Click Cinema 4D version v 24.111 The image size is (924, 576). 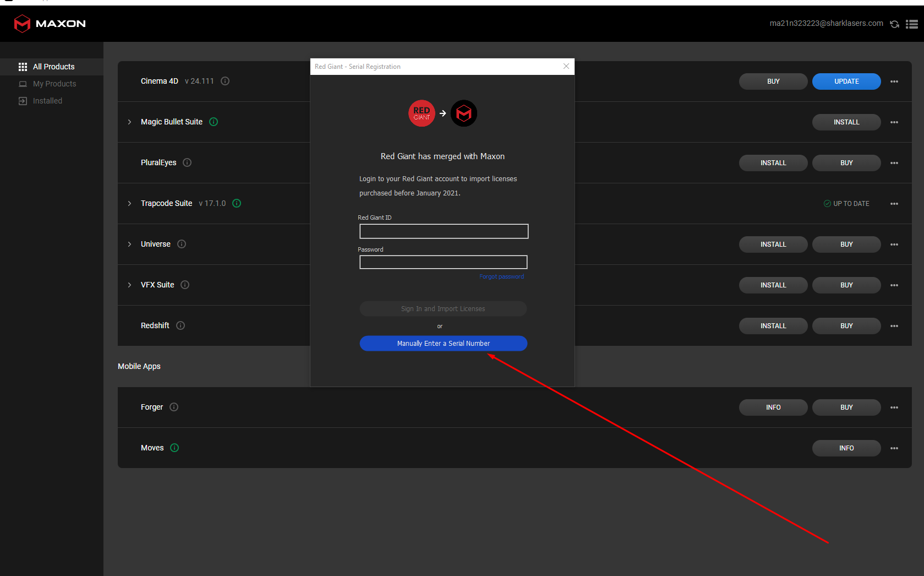coord(199,81)
